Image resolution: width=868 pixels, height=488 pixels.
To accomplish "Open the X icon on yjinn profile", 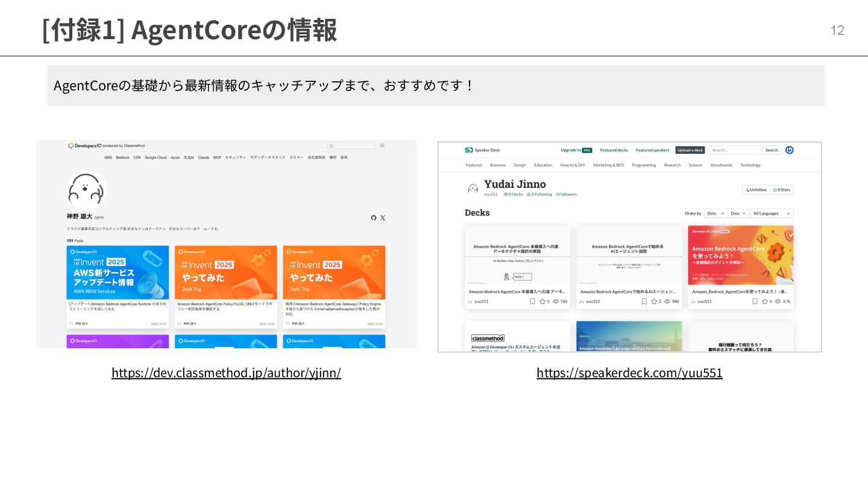I will (383, 217).
